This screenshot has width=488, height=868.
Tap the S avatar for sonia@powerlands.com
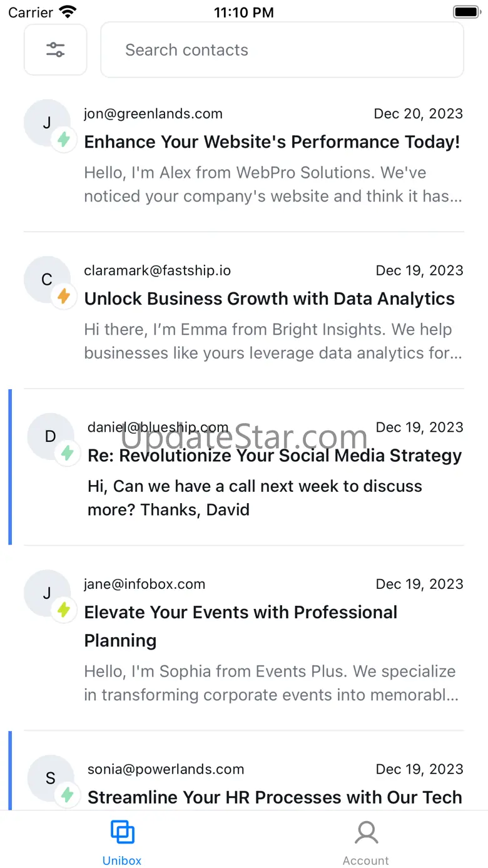(51, 779)
